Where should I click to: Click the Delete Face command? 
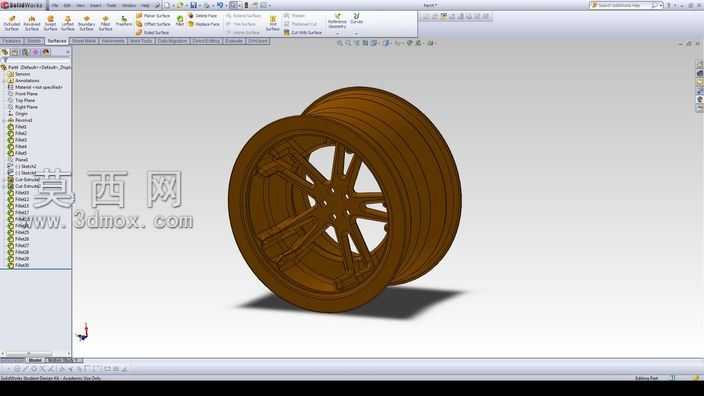click(x=202, y=16)
